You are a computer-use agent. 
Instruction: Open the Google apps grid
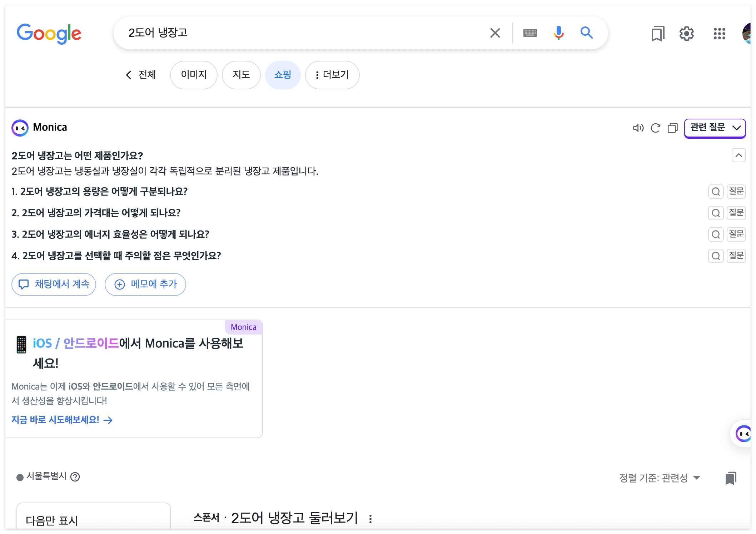[x=719, y=34]
